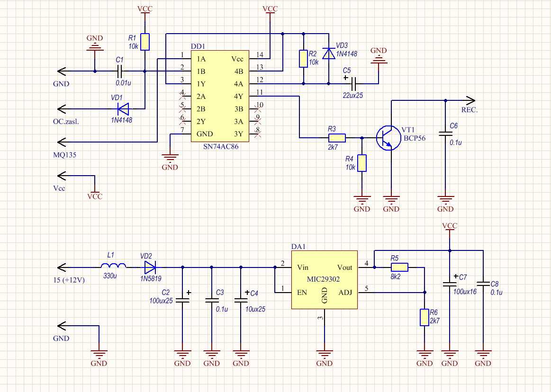The height and width of the screenshot is (392, 551).
Task: Click the 4Y pin name on DD1
Action: (x=239, y=96)
